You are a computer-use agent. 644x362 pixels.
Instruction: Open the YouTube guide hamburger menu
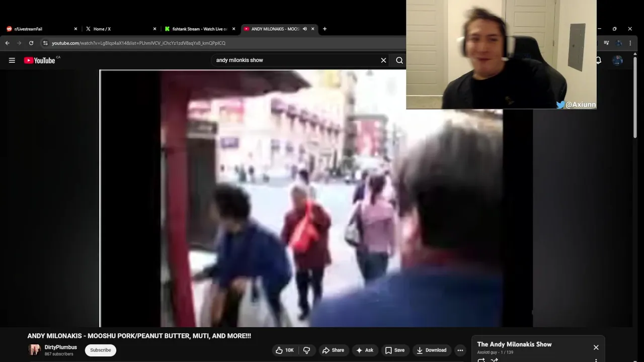tap(12, 60)
